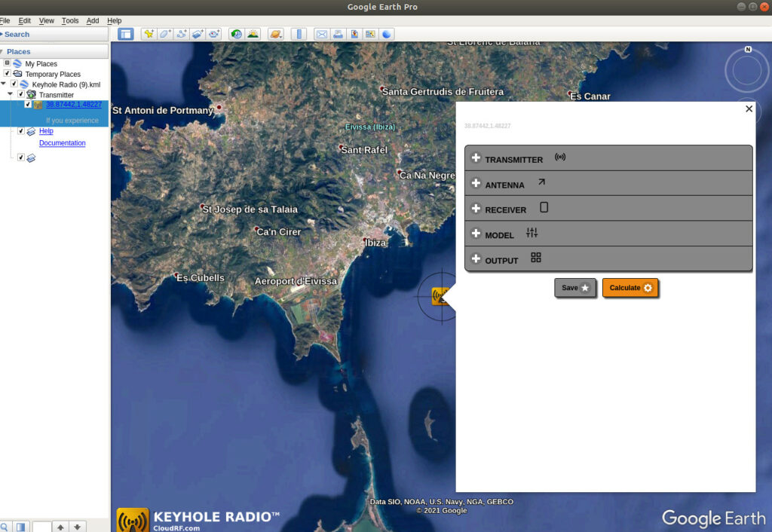Open the planet switcher (Saturn icon)
772x532 pixels.
[x=276, y=34]
